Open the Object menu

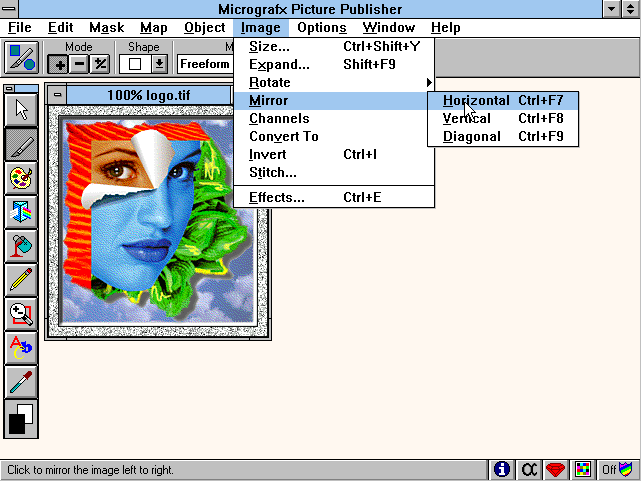[204, 27]
